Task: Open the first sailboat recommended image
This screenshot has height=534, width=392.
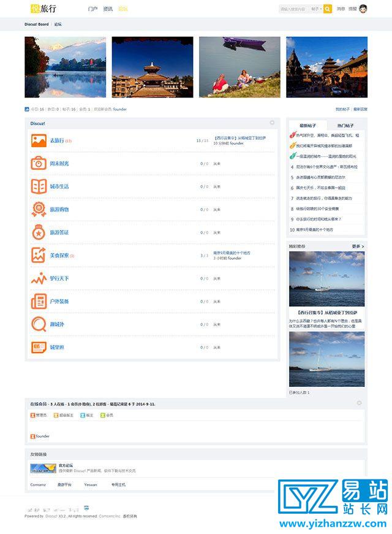Action: pyautogui.click(x=326, y=279)
